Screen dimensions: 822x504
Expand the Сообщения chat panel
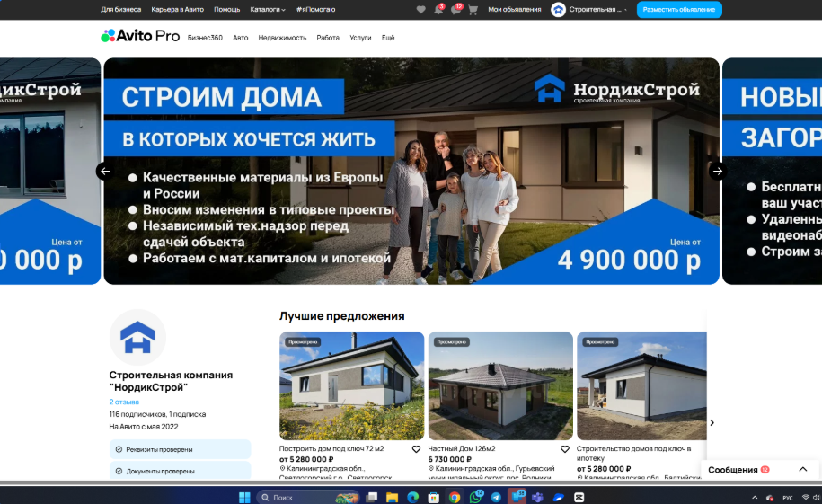tap(802, 469)
